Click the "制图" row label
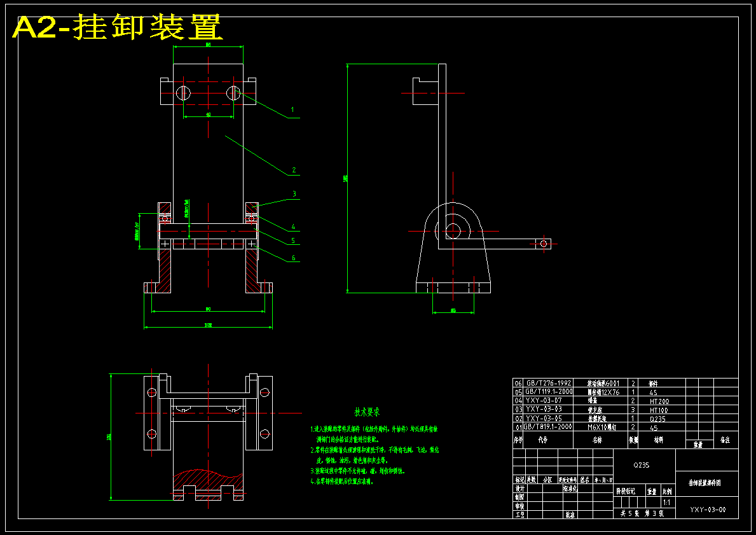 (519, 497)
